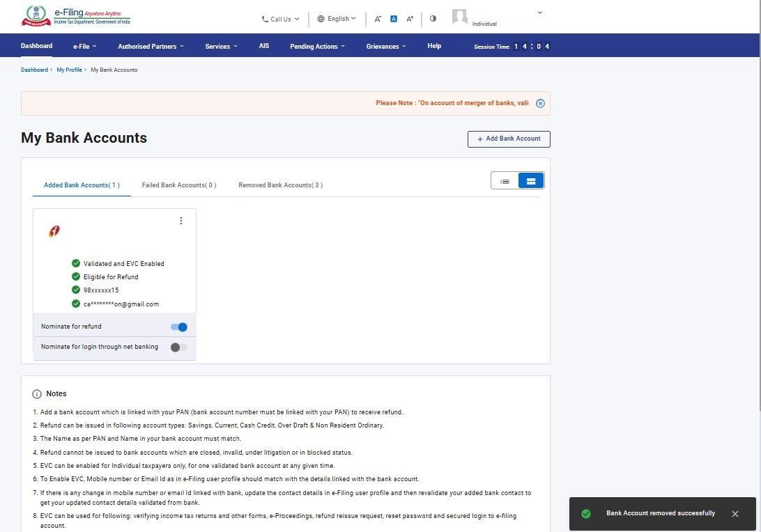
Task: Toggle high contrast mode icon
Action: point(433,19)
